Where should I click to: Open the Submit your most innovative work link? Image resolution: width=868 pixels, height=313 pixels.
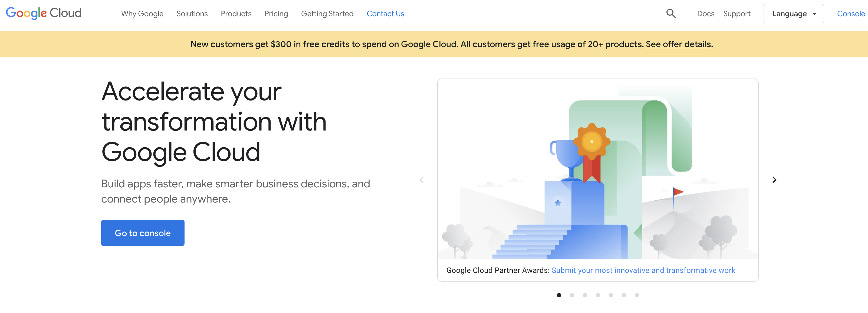643,270
